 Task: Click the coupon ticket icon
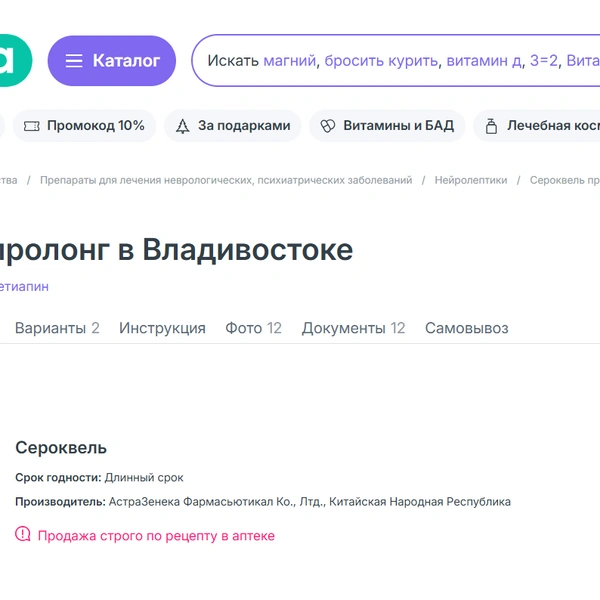click(x=32, y=126)
